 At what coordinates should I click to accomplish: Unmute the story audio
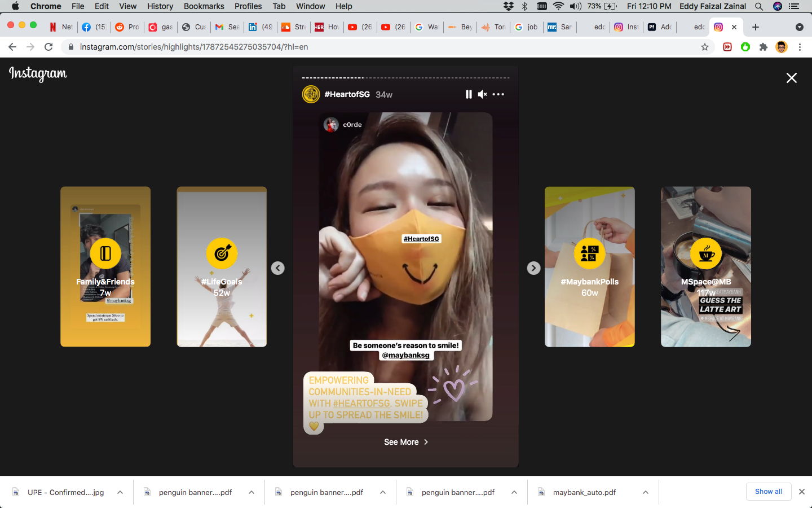[482, 94]
